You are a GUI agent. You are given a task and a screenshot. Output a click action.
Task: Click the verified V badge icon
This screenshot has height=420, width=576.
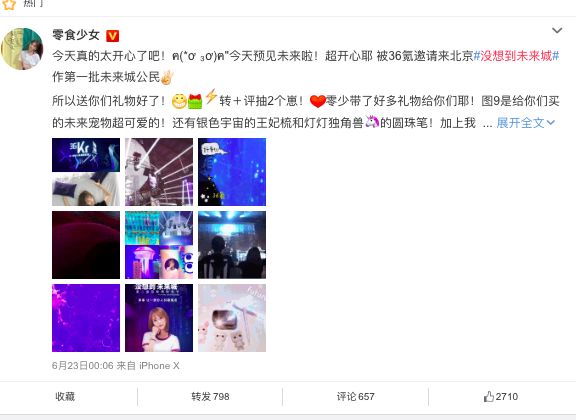112,36
